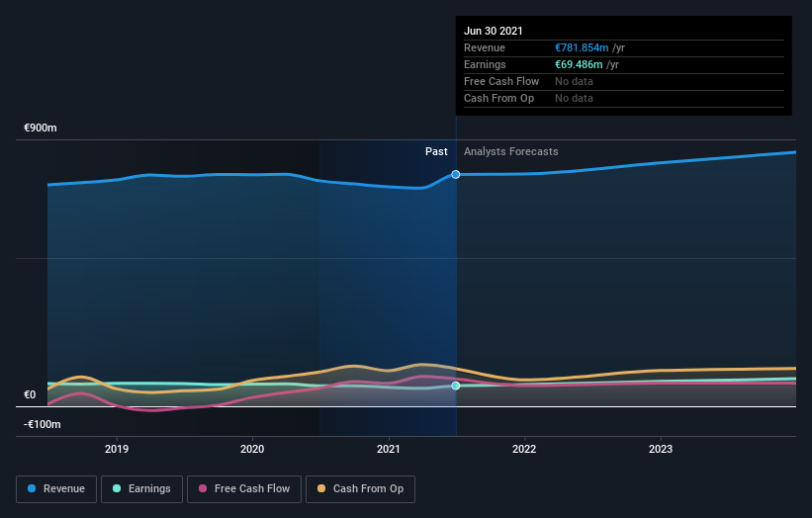Screen dimensions: 812x518
Task: Toggle the Revenue series legend button
Action: [56, 489]
